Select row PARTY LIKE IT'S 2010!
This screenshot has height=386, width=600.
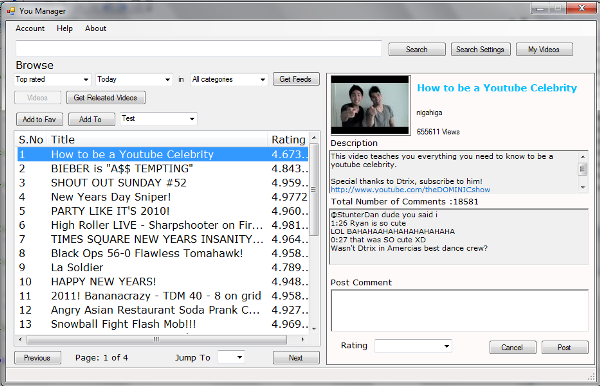[x=163, y=211]
